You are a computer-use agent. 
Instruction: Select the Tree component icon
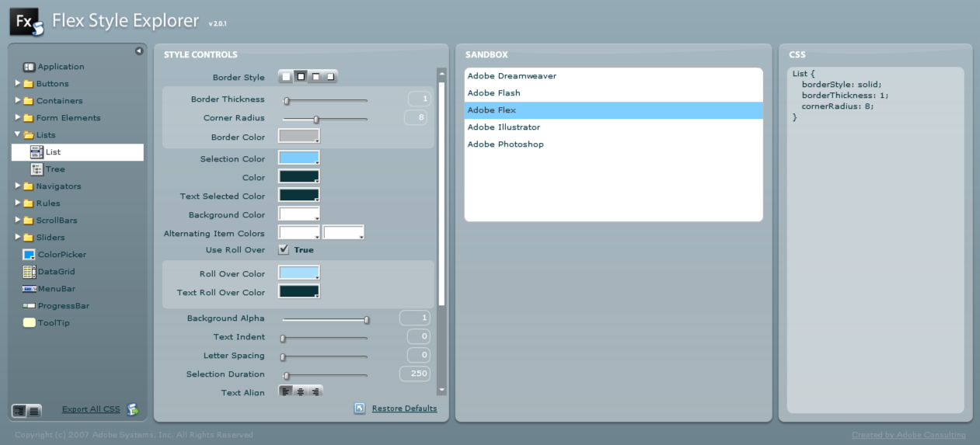37,169
